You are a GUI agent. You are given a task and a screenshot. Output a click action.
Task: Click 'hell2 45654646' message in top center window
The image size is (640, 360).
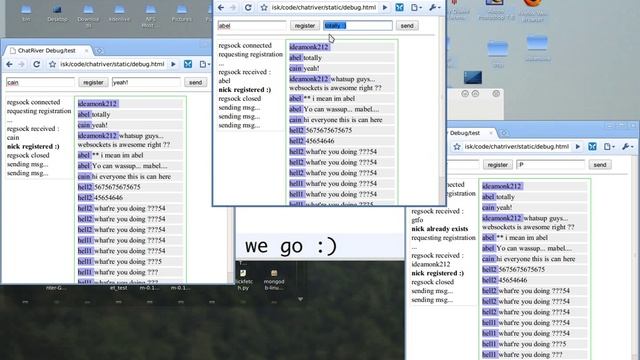pos(342,141)
